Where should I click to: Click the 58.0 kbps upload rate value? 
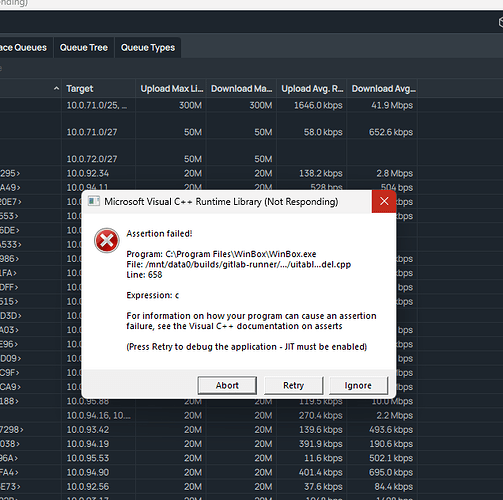coord(323,132)
